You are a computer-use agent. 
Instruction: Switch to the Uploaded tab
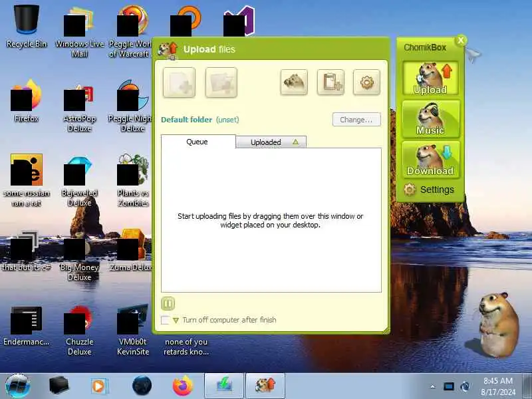point(271,142)
